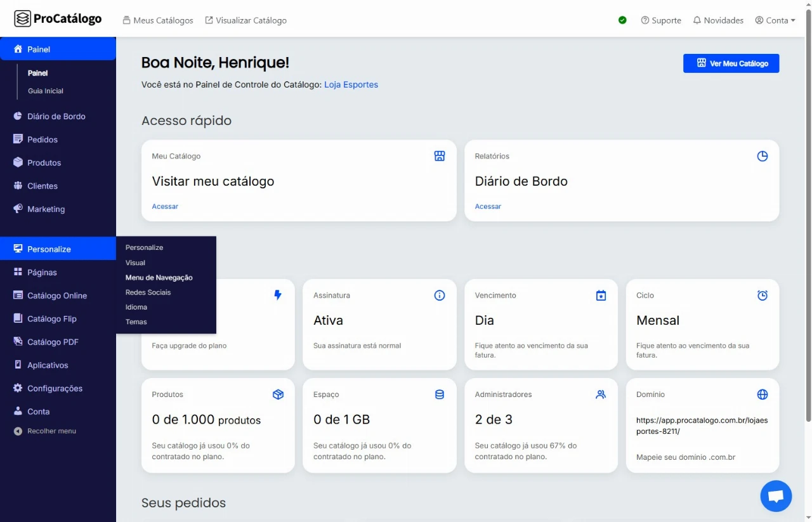
Task: Select Menu de Navegação in submenu
Action: [x=159, y=278]
